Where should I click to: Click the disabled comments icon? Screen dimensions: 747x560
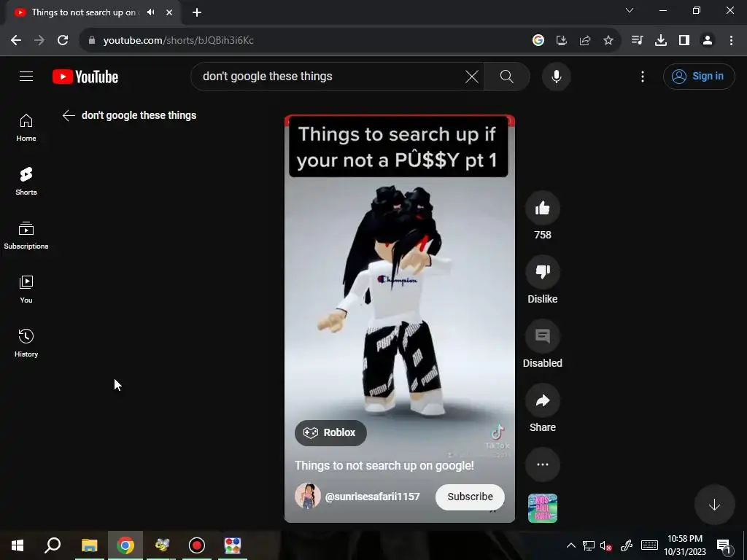542,336
